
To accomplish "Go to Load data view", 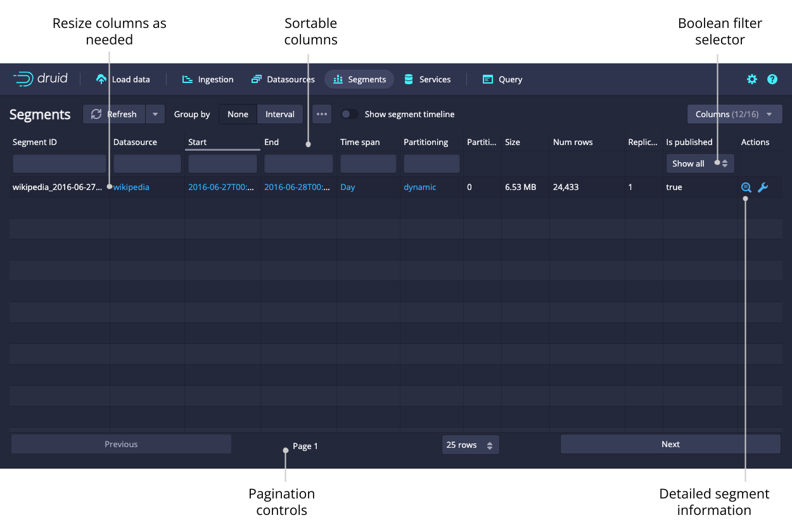I will click(124, 79).
